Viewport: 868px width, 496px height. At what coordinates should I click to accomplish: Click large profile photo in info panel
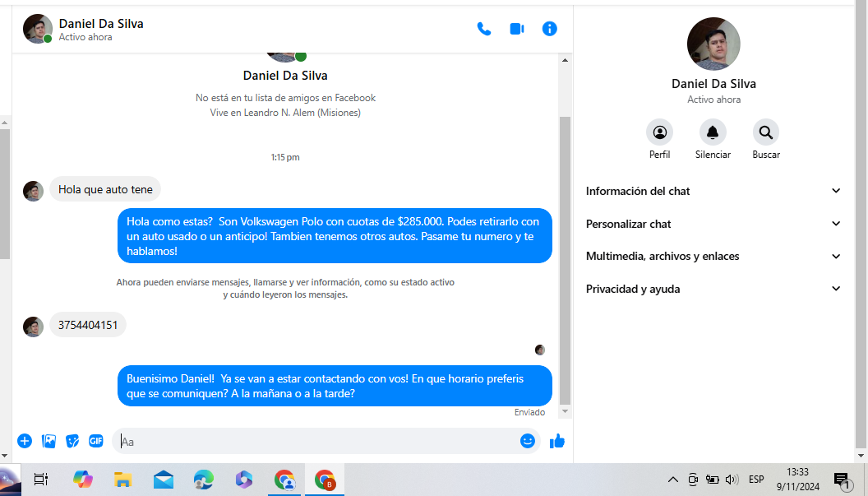pos(713,44)
